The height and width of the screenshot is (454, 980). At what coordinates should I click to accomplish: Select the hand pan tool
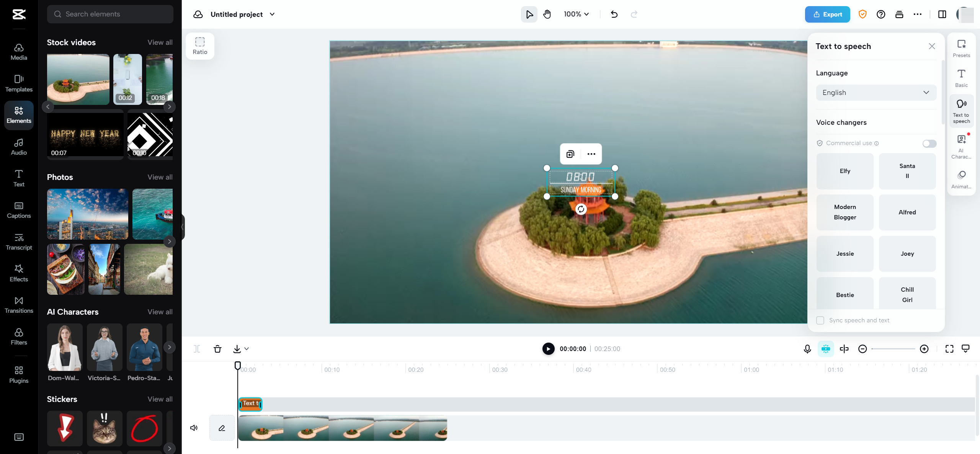tap(547, 14)
